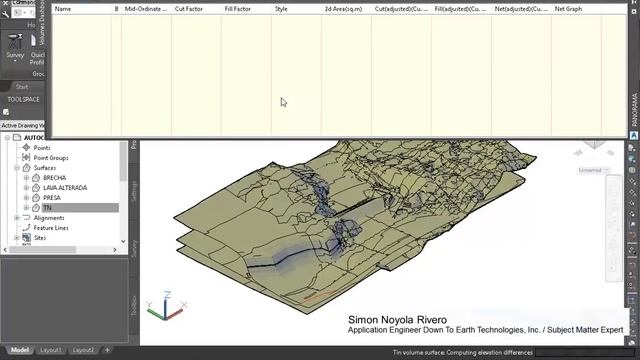
Task: Expand the TN surface node
Action: (x=26, y=208)
